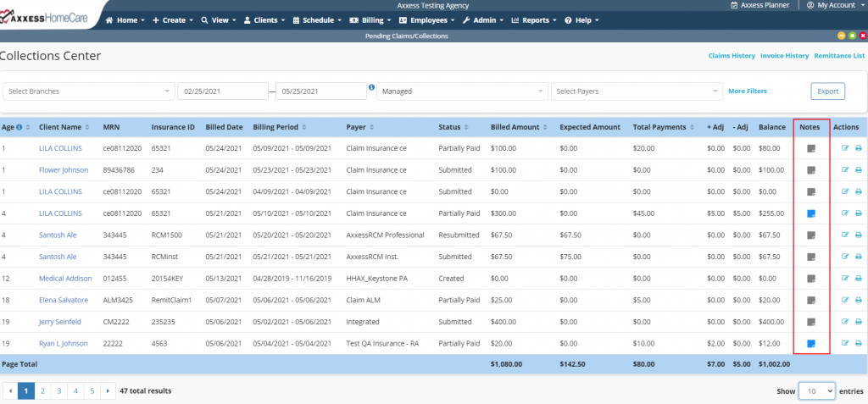Sort by Billing Period column

tap(280, 127)
